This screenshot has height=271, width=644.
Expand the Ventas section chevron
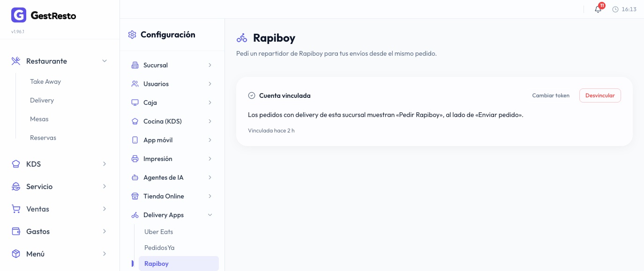tap(105, 209)
